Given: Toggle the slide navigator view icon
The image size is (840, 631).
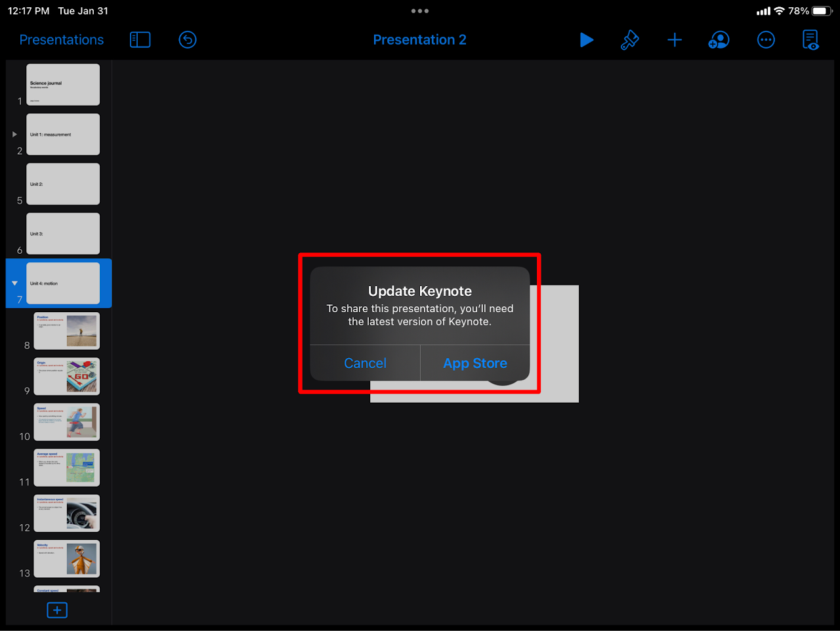Looking at the screenshot, I should tap(140, 40).
